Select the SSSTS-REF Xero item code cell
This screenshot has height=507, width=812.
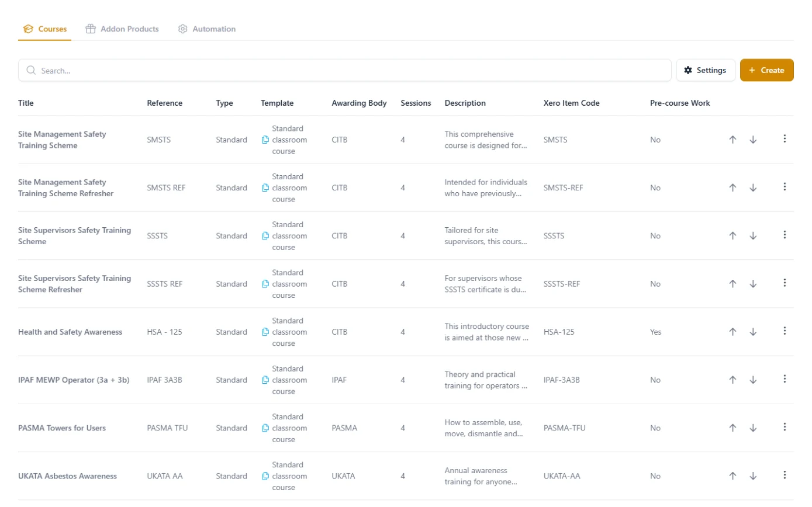[x=562, y=284]
